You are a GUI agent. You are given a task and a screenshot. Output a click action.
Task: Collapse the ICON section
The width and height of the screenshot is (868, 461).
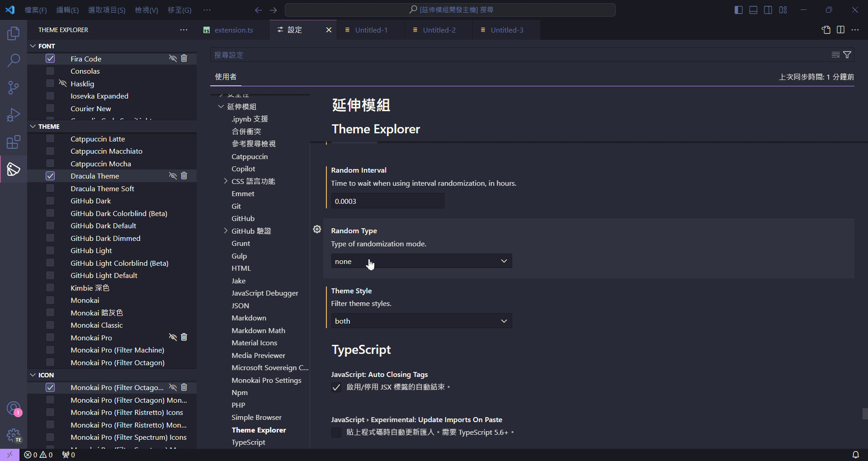pos(33,375)
